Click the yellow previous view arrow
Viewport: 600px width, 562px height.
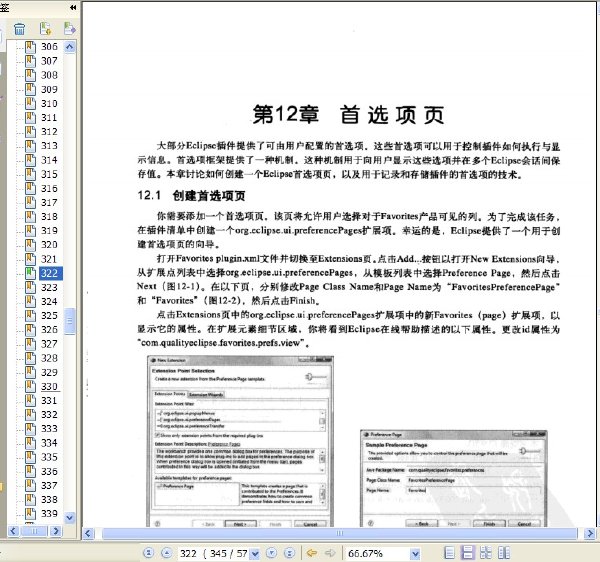[x=312, y=553]
